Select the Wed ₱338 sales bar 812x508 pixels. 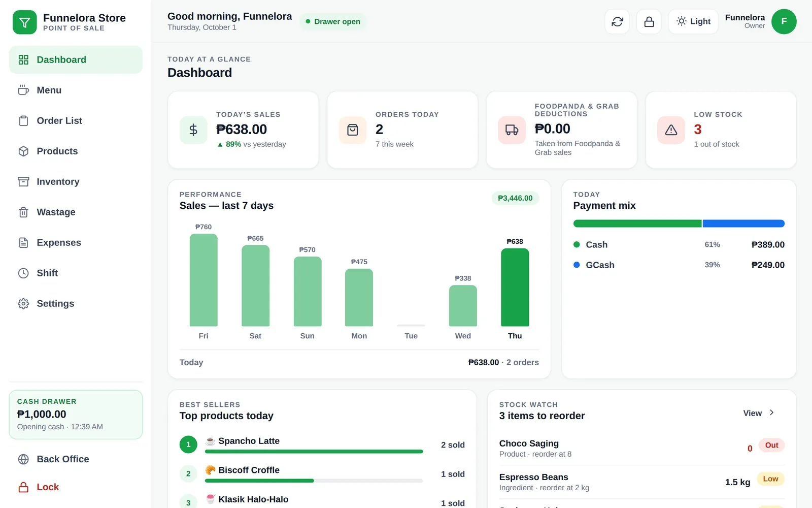[x=463, y=306]
